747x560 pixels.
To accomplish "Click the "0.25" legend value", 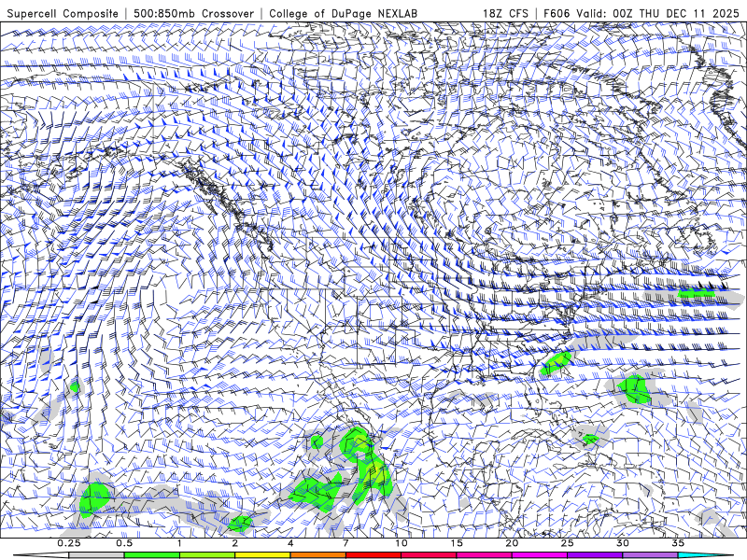I will [69, 543].
